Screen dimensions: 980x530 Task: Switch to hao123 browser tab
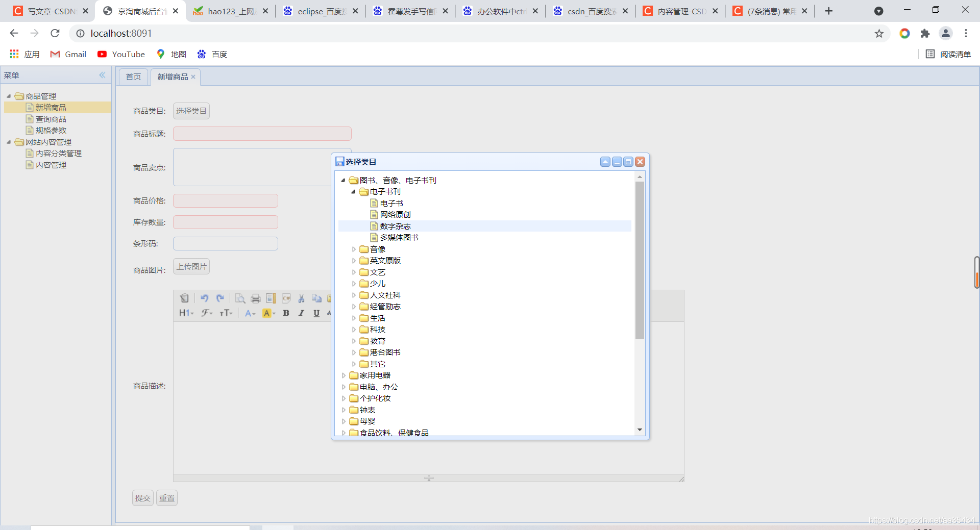[231, 11]
